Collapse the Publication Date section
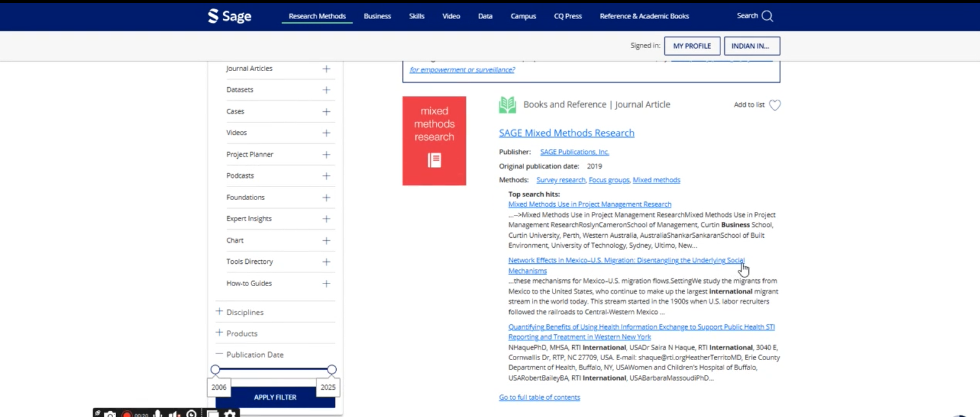 (219, 354)
